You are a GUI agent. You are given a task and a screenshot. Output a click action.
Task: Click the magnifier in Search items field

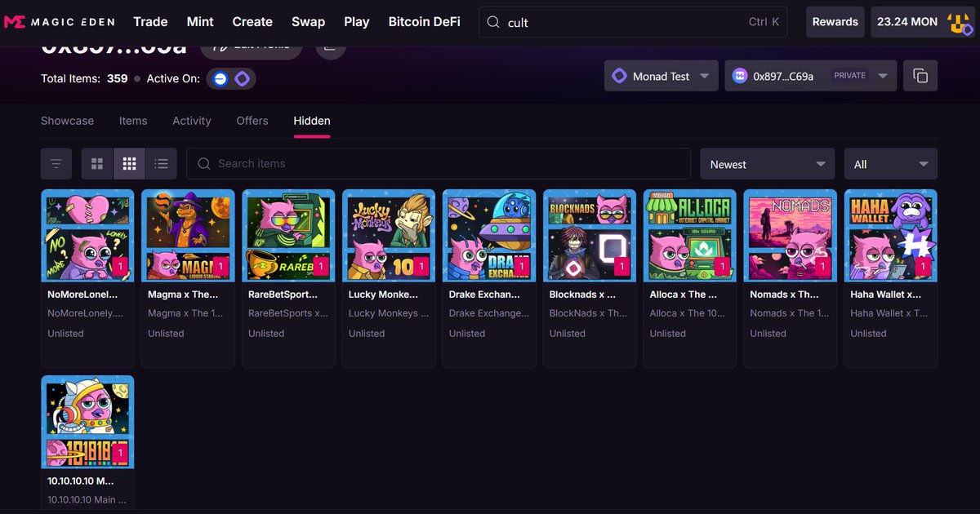click(204, 164)
